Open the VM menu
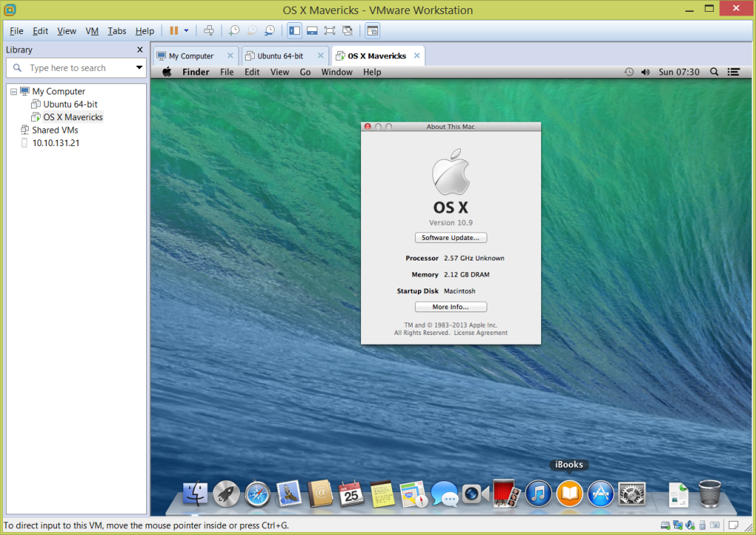 [92, 31]
